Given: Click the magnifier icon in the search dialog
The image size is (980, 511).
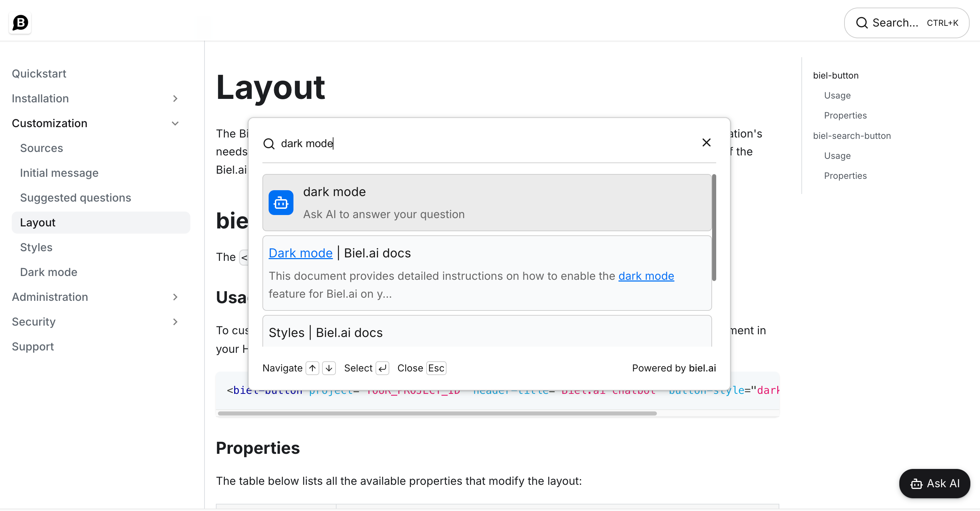Looking at the screenshot, I should click(x=269, y=144).
